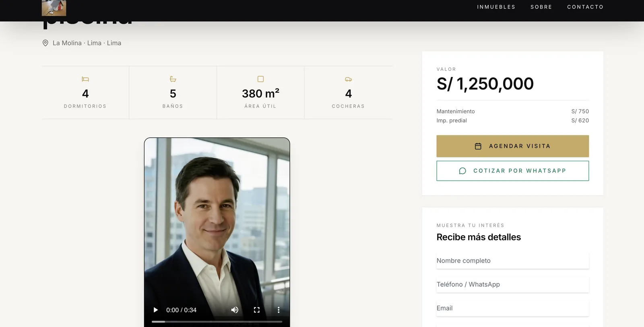This screenshot has height=327, width=644.
Task: Click the bed icon above Dormitorios
Action: tap(85, 79)
